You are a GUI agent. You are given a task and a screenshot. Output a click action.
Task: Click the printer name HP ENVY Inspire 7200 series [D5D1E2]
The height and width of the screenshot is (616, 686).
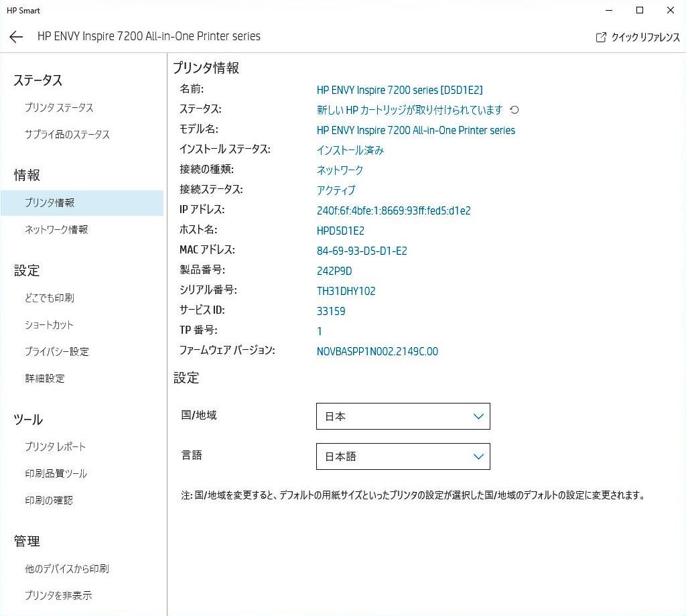[x=399, y=90]
